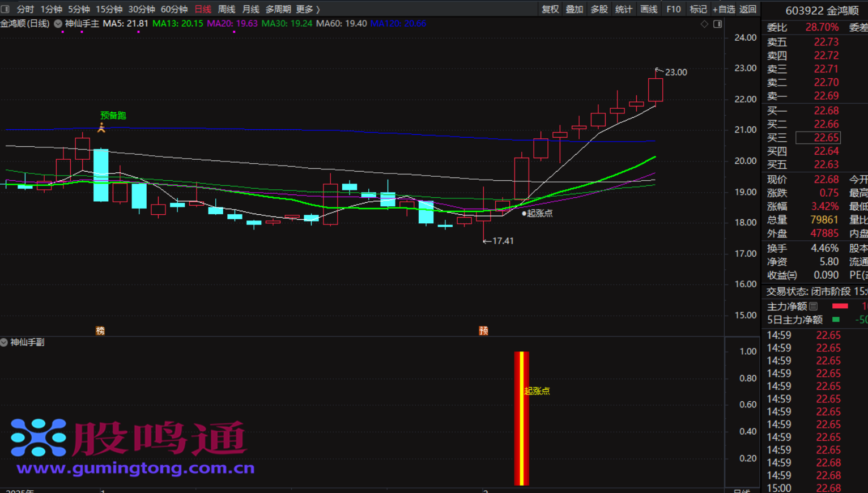868x493 pixels.
Task: Open the 主力净额 detail list icon
Action: point(814,307)
